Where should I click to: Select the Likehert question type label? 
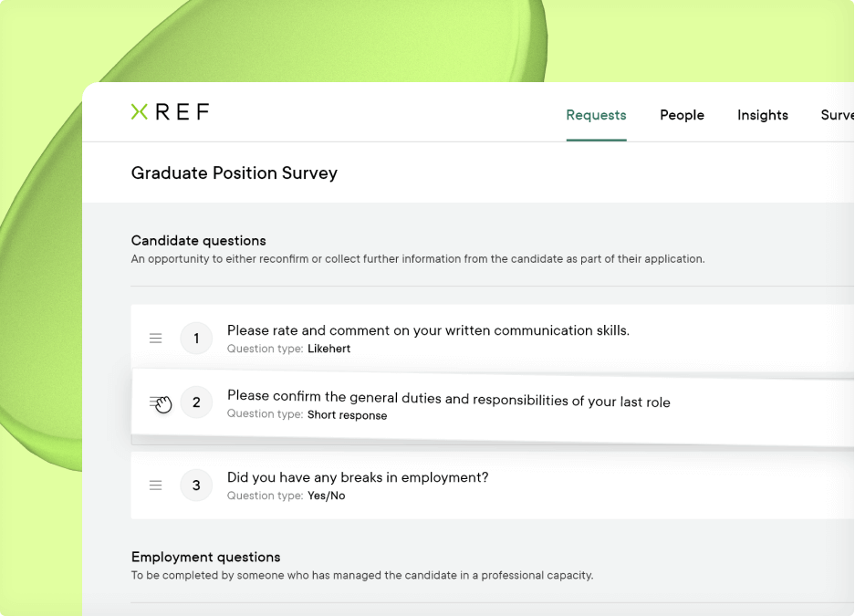328,349
